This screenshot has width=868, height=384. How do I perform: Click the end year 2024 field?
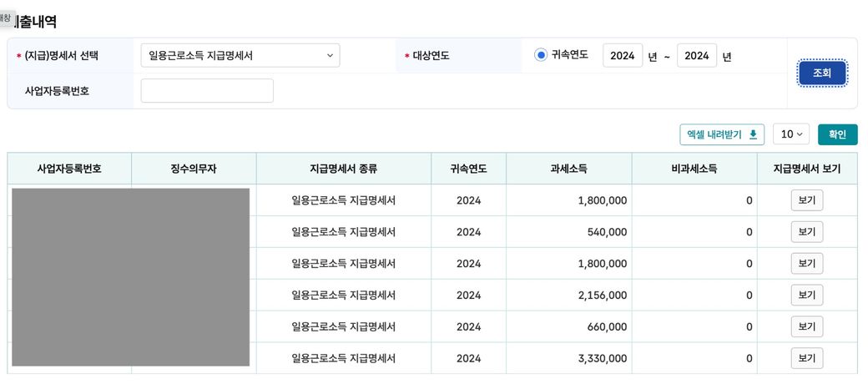697,56
